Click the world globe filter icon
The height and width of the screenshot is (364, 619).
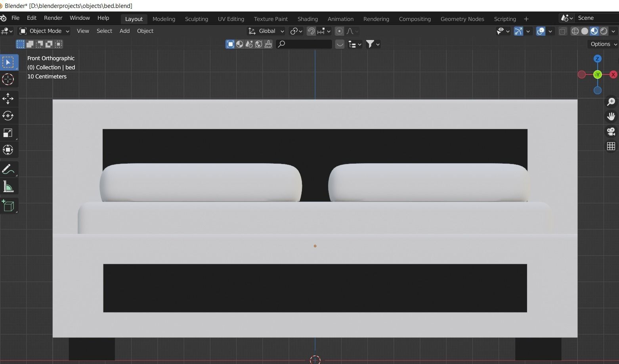[x=259, y=44]
